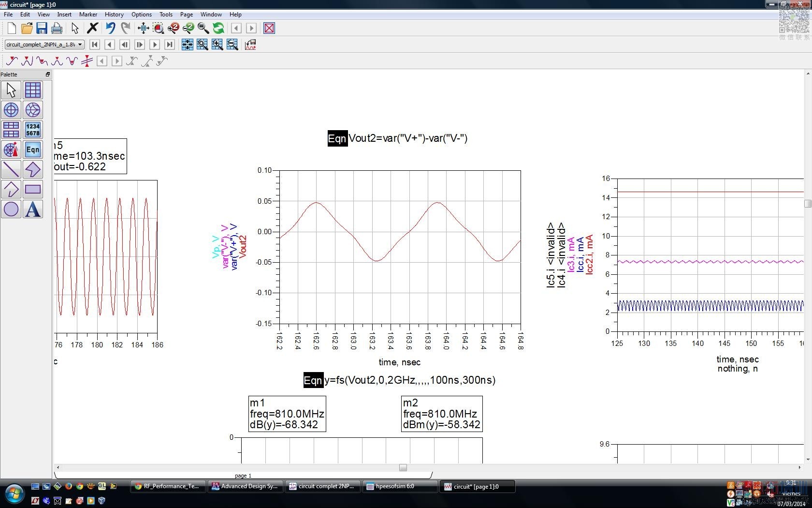This screenshot has width=812, height=508.
Task: Click the Icc2.i, mA trace label
Action: coord(589,255)
